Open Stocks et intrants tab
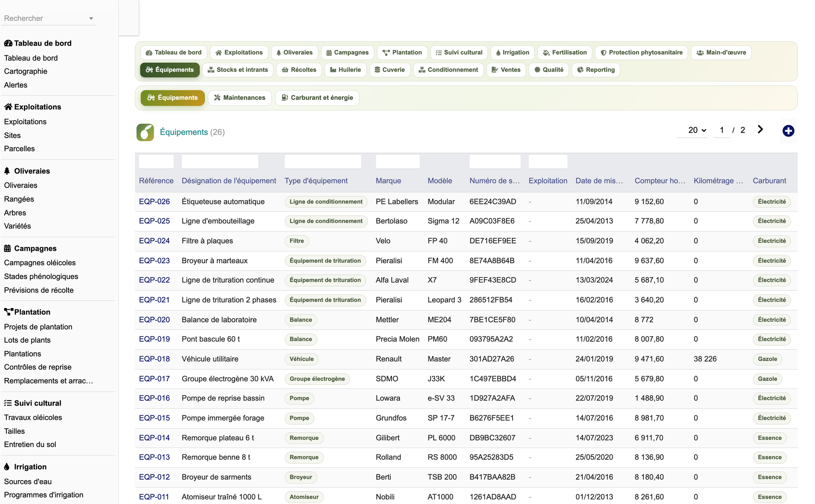 pyautogui.click(x=238, y=69)
